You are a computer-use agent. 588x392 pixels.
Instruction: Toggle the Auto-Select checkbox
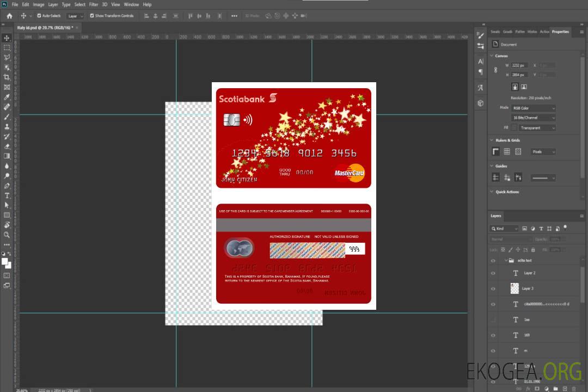click(x=39, y=16)
